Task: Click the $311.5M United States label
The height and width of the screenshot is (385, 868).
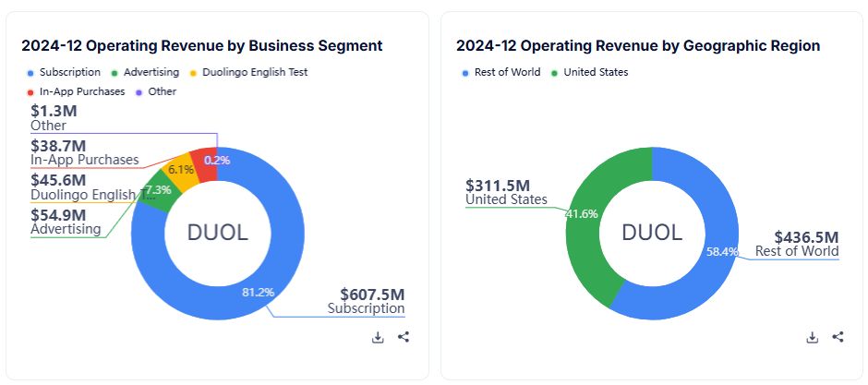Action: click(x=506, y=192)
